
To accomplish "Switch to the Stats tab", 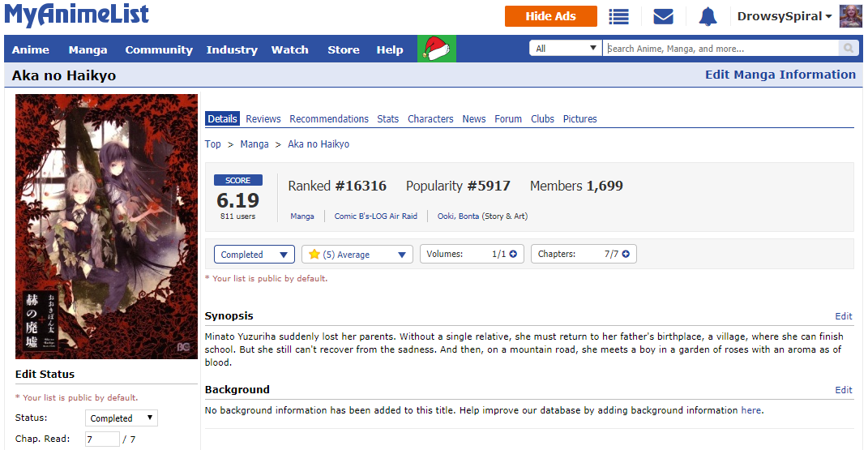I will [x=387, y=119].
